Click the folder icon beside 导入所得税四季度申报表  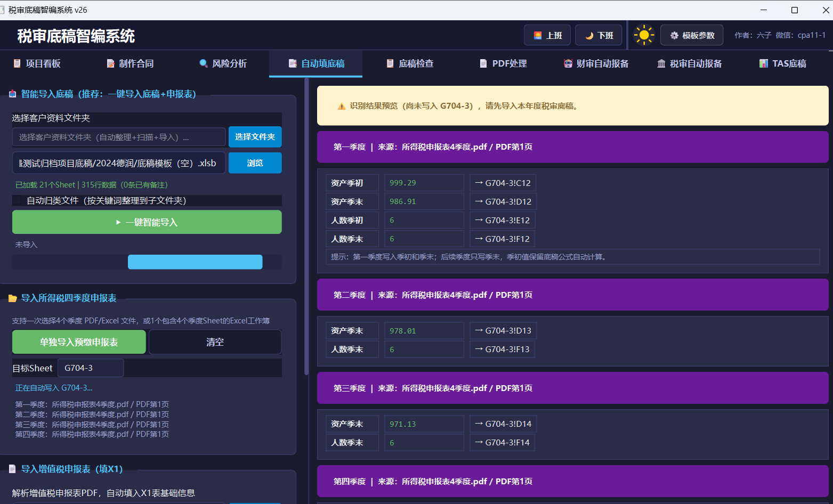tap(12, 298)
